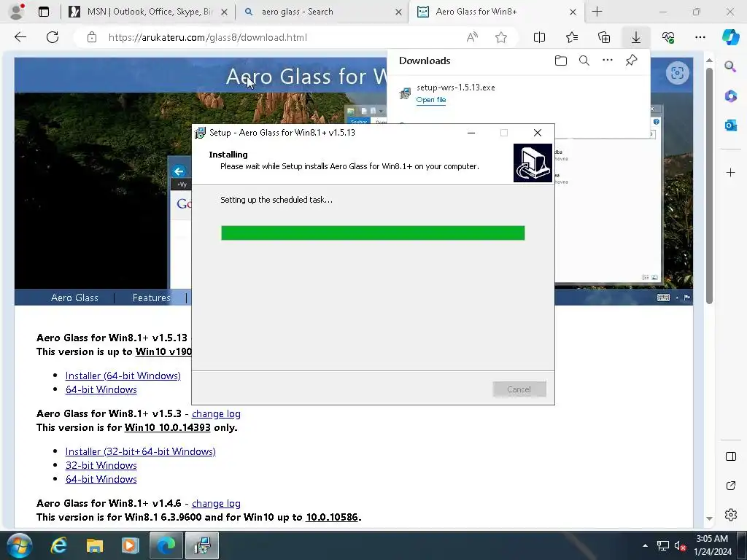Click the scroll down arrow of page scrollbar
This screenshot has height=560, width=747.
click(x=709, y=518)
